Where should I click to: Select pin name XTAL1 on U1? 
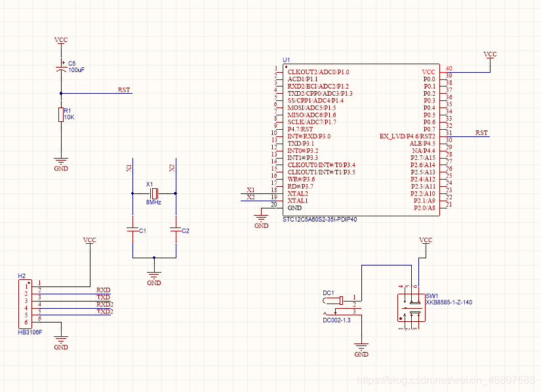point(298,201)
